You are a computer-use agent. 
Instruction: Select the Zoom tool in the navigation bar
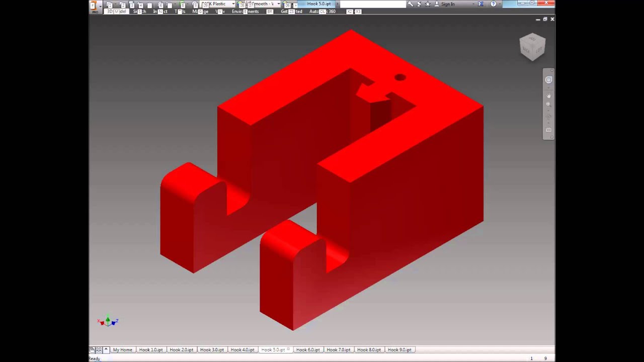(548, 104)
